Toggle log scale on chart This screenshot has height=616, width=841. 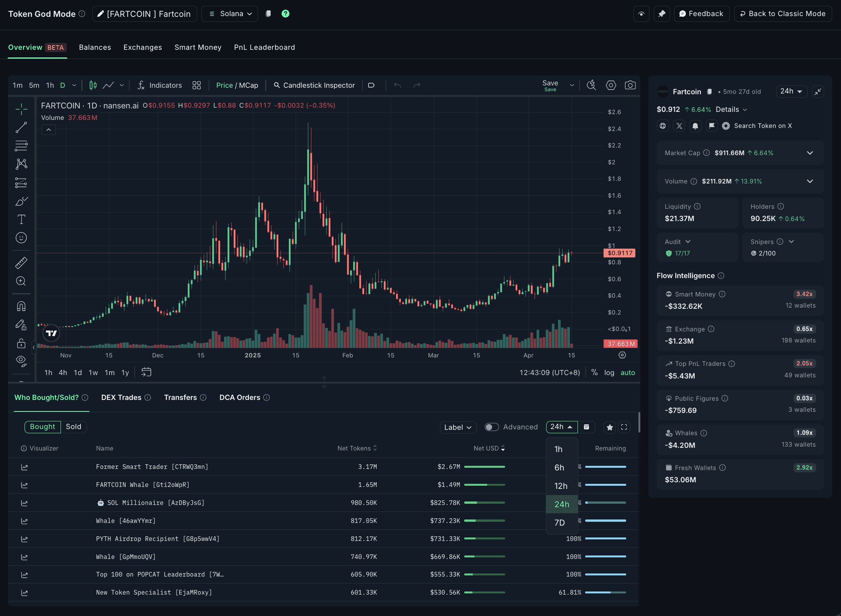point(609,372)
